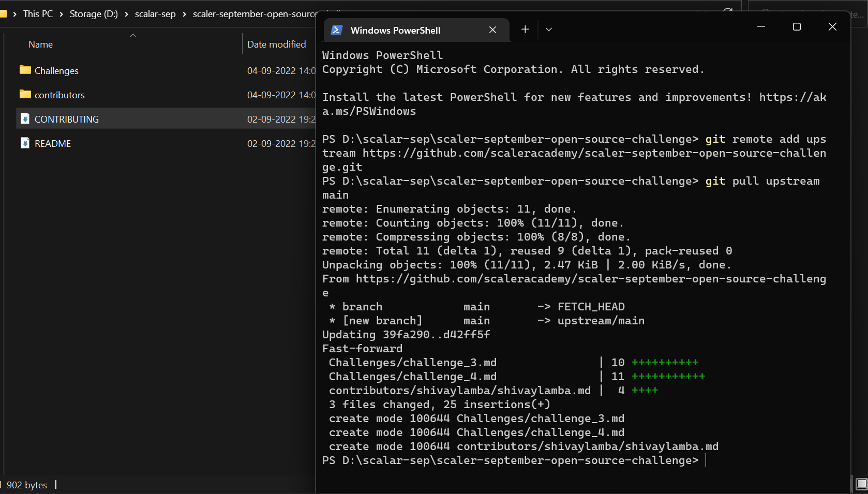Open the scalar-sep folder from the breadcrumb
Image resolution: width=868 pixels, height=494 pixels.
pyautogui.click(x=155, y=13)
